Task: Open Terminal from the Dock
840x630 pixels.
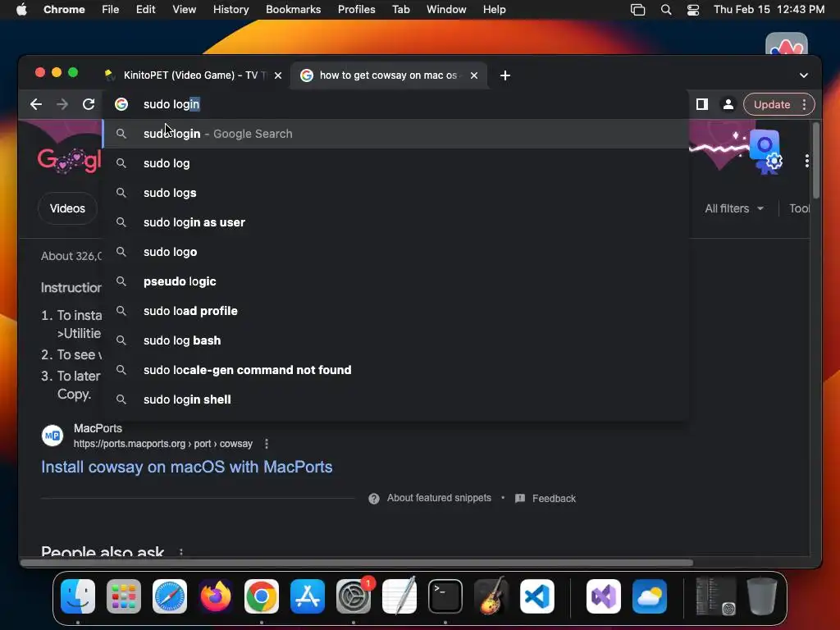Action: click(x=445, y=596)
